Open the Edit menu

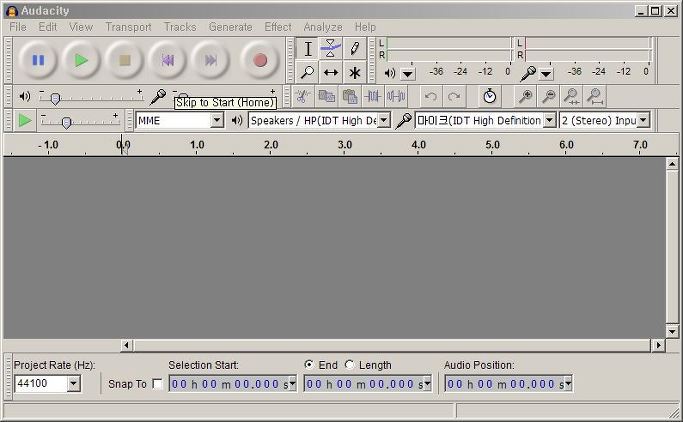[x=47, y=27]
